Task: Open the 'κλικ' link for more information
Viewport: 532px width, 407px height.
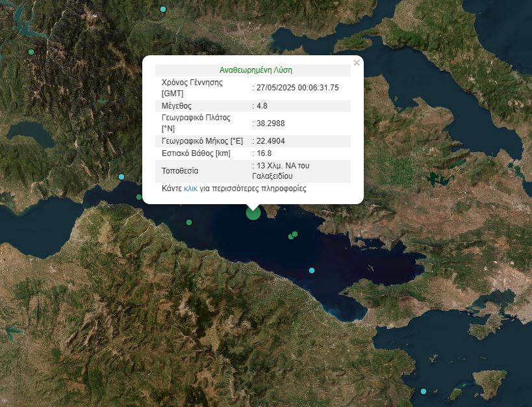Action: tap(190, 189)
